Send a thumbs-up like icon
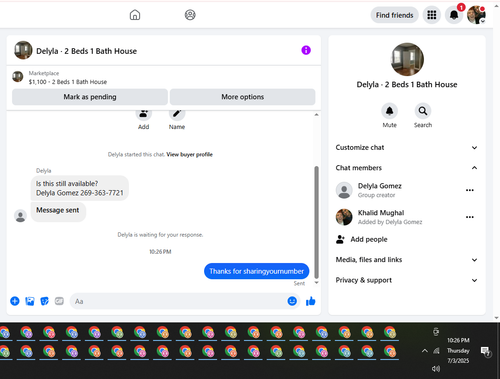Viewport: 500px width, 379px height. [x=311, y=301]
